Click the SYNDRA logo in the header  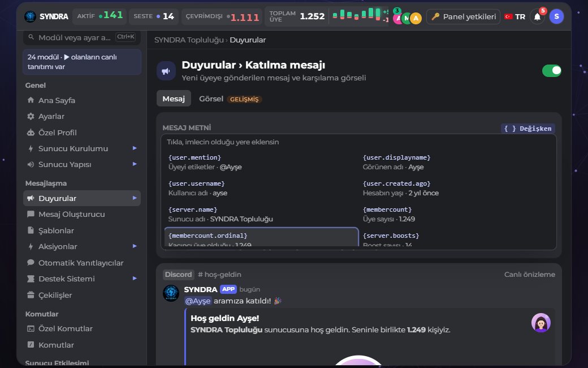tap(30, 16)
